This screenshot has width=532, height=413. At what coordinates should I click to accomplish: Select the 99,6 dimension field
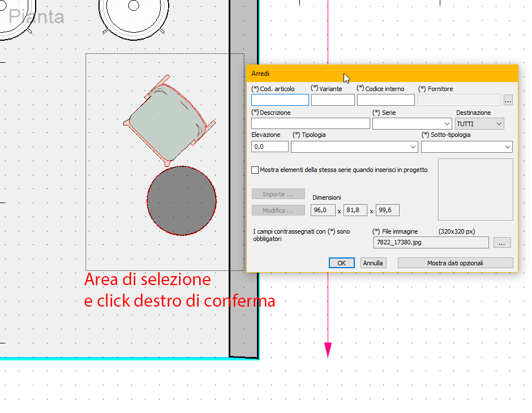388,210
